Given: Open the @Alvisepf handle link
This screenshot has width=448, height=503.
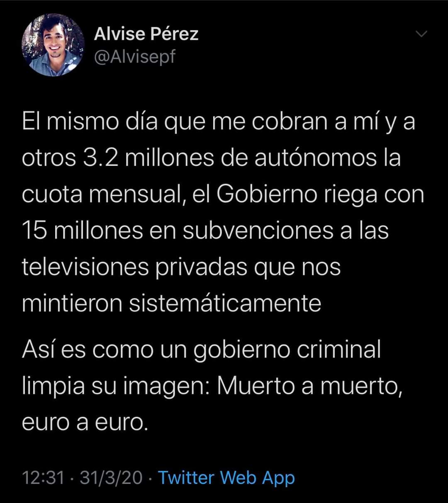Looking at the screenshot, I should [135, 57].
